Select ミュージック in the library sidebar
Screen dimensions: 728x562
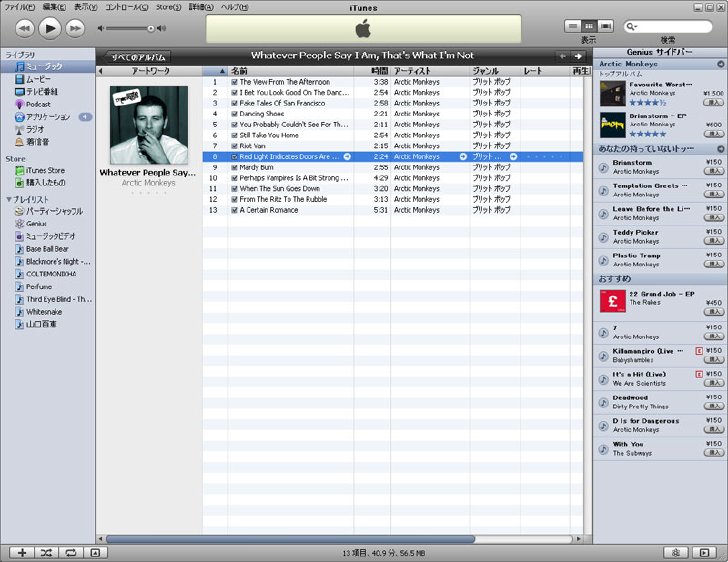[x=48, y=66]
